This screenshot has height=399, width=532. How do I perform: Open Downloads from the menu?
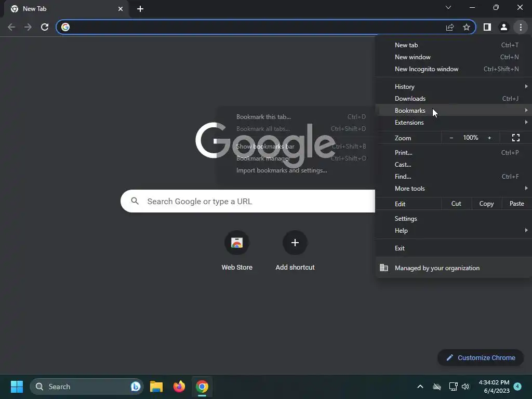[x=454, y=99]
